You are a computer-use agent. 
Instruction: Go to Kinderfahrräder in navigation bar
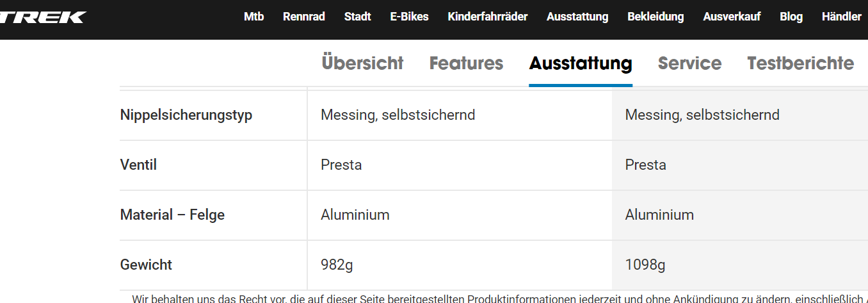(487, 17)
